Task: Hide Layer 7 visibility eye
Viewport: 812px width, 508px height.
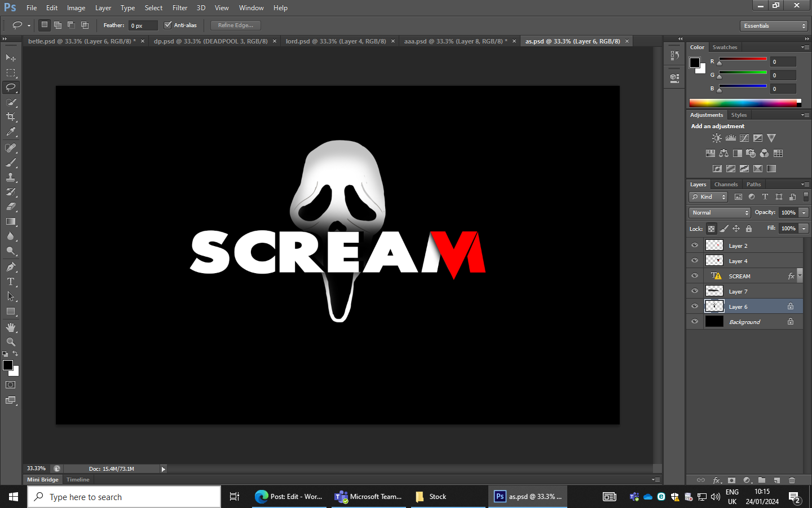Action: coord(695,291)
